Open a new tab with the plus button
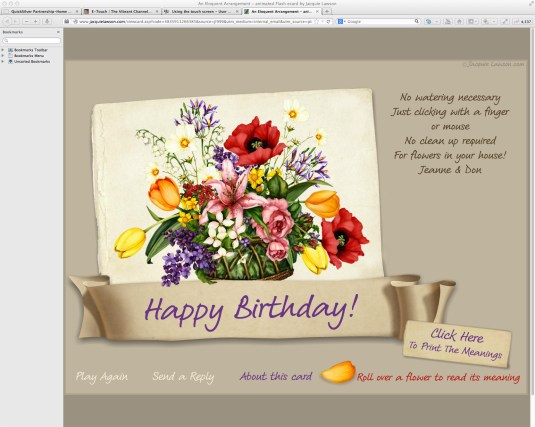 click(x=327, y=11)
